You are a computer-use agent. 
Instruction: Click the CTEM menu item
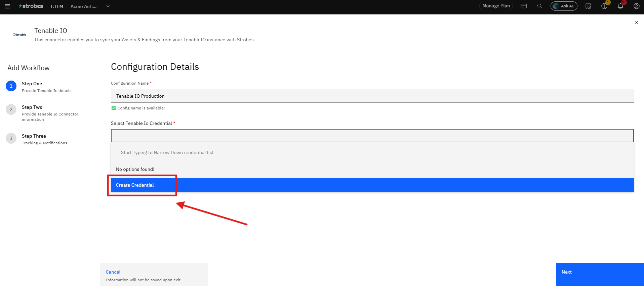coord(57,6)
